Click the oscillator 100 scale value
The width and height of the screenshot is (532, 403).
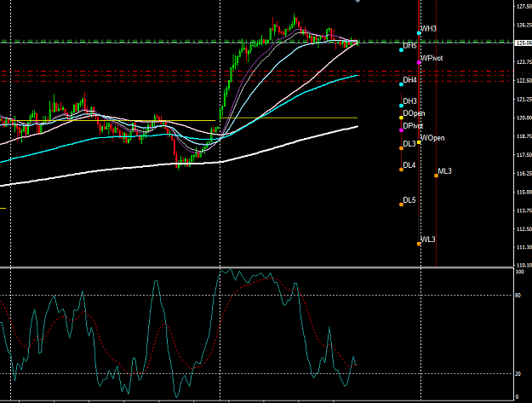tap(519, 272)
